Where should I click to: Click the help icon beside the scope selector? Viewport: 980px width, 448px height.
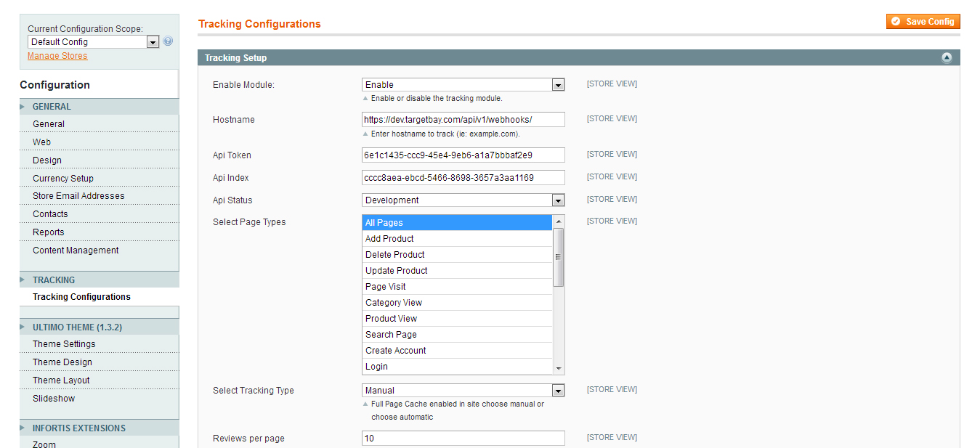point(168,41)
